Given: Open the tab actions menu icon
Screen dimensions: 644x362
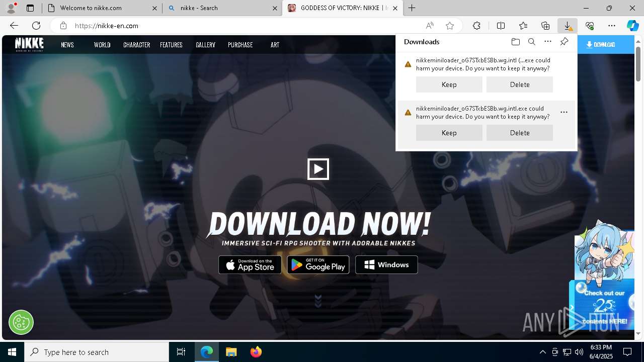Looking at the screenshot, I should (30, 8).
